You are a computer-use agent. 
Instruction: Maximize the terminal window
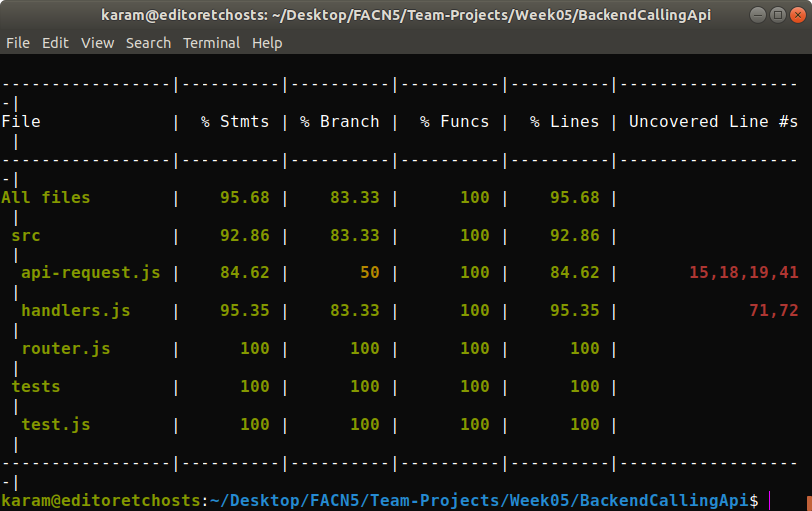tap(778, 15)
